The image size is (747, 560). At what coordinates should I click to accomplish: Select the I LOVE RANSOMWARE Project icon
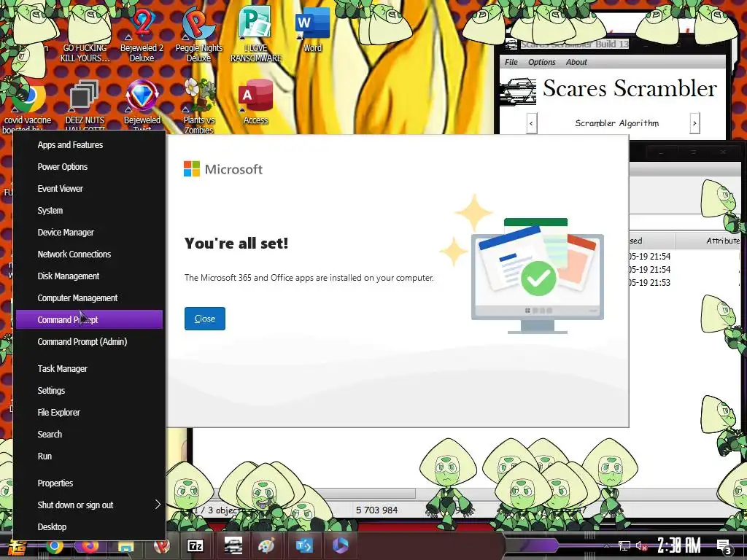tap(256, 34)
